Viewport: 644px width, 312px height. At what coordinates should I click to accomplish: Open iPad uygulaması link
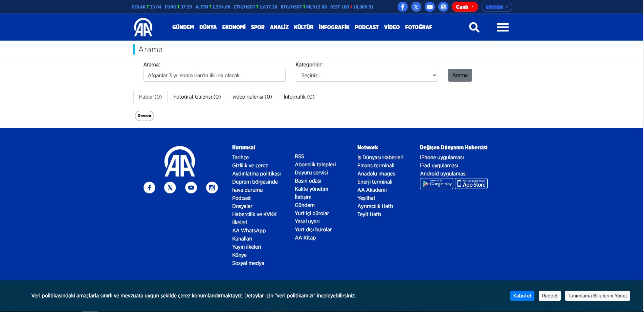[x=439, y=166]
